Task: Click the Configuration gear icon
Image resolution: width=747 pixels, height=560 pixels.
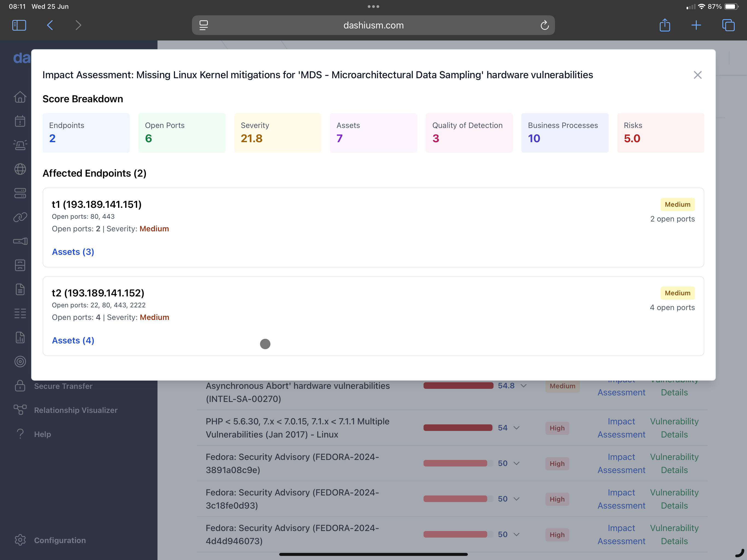Action: 20,540
